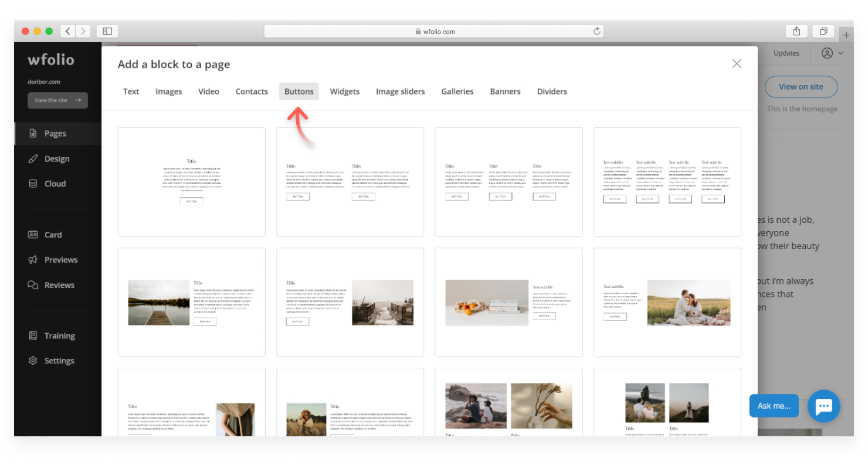Choose block with oranges and books image

click(x=508, y=302)
